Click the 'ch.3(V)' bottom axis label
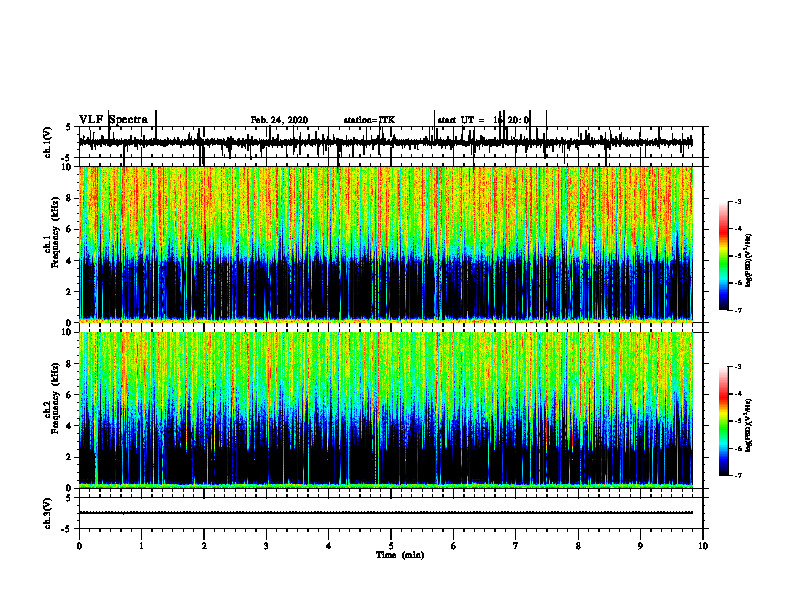Image resolution: width=792 pixels, height=612 pixels. point(48,514)
